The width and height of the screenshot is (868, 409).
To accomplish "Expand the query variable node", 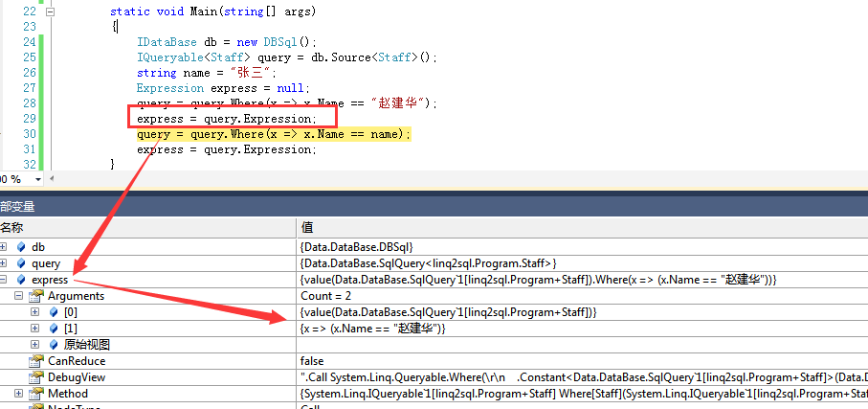I will [x=4, y=263].
